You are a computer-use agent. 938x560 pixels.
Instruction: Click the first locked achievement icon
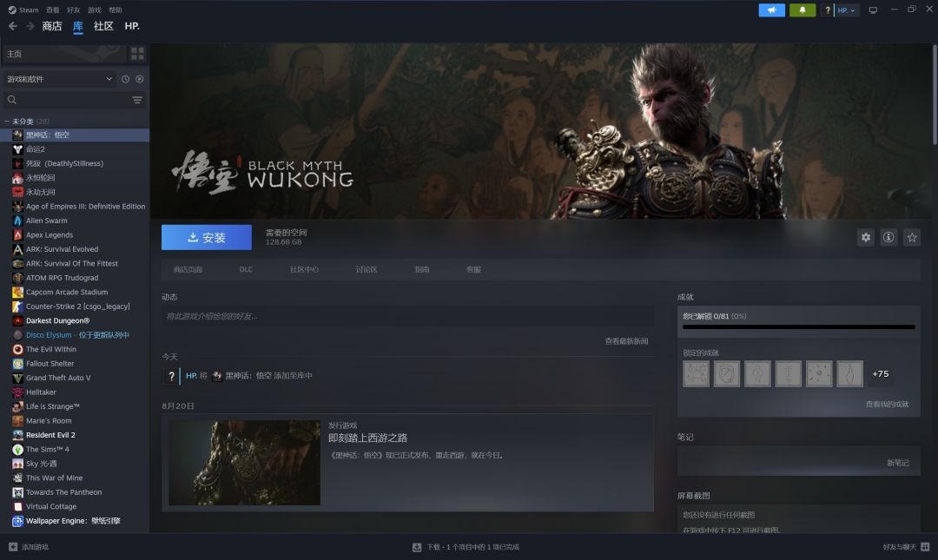pos(696,374)
